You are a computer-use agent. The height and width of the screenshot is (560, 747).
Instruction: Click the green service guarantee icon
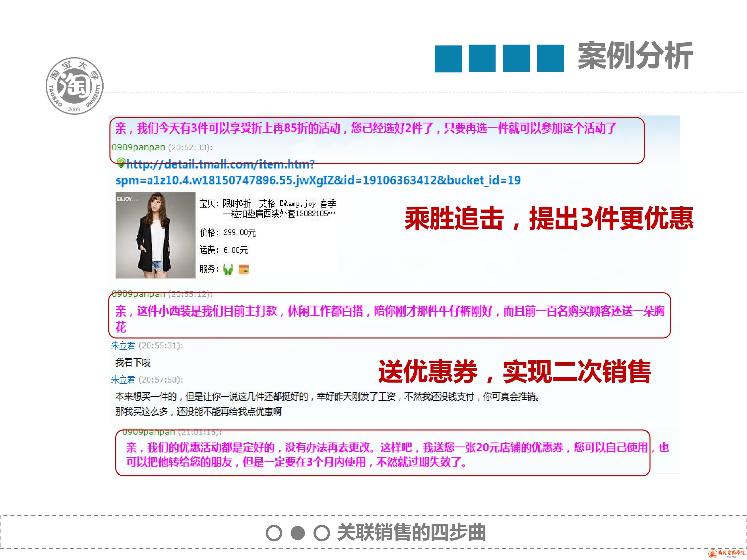(x=228, y=269)
